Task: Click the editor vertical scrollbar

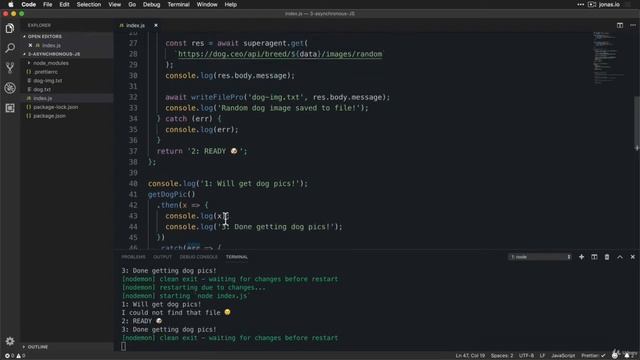Action: coord(637,122)
